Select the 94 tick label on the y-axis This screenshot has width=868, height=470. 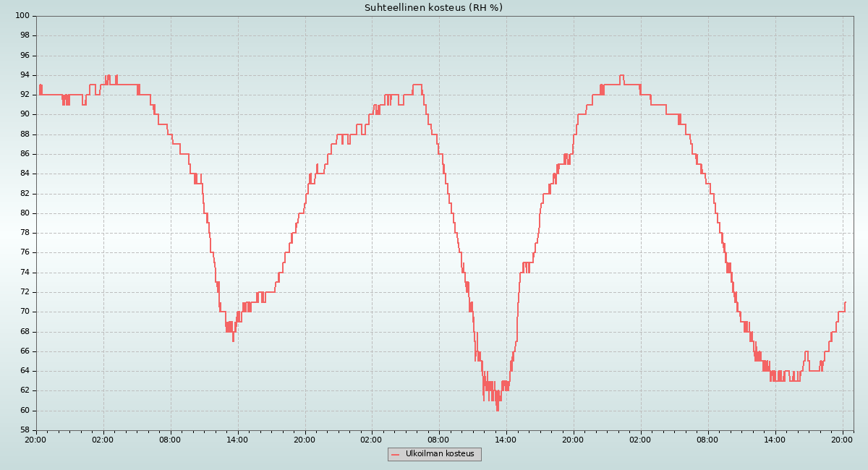24,75
